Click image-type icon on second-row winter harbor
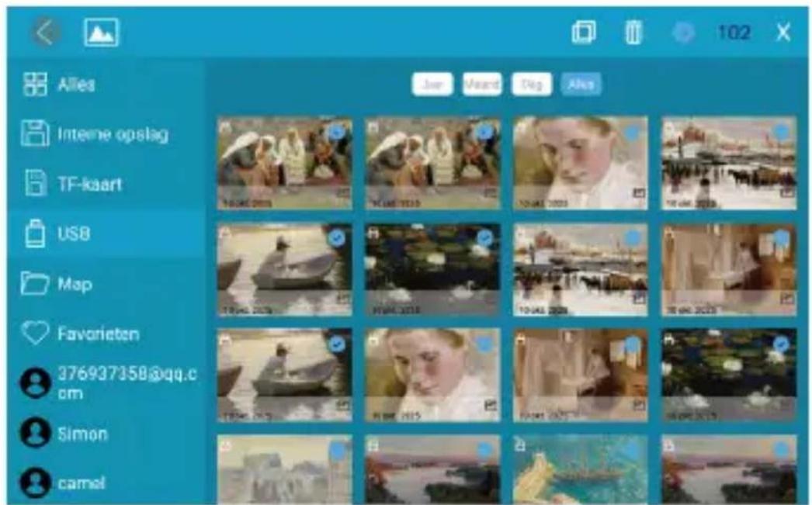Screen dimensions: 812x505 click(639, 299)
